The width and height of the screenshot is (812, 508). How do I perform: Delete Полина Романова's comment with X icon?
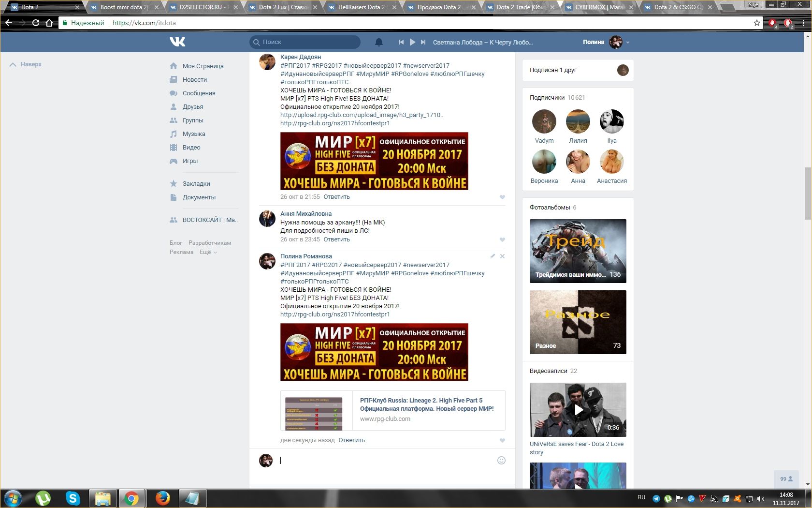[502, 256]
